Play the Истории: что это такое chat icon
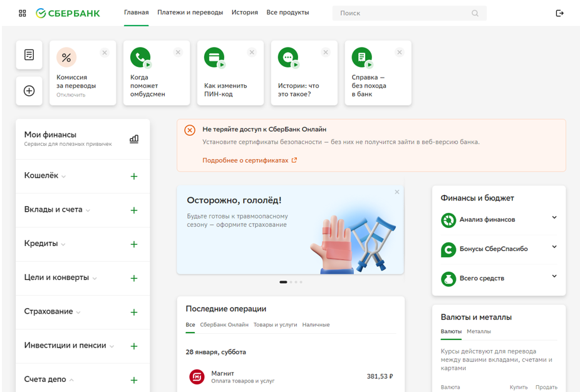The width and height of the screenshot is (580, 392). pyautogui.click(x=288, y=58)
